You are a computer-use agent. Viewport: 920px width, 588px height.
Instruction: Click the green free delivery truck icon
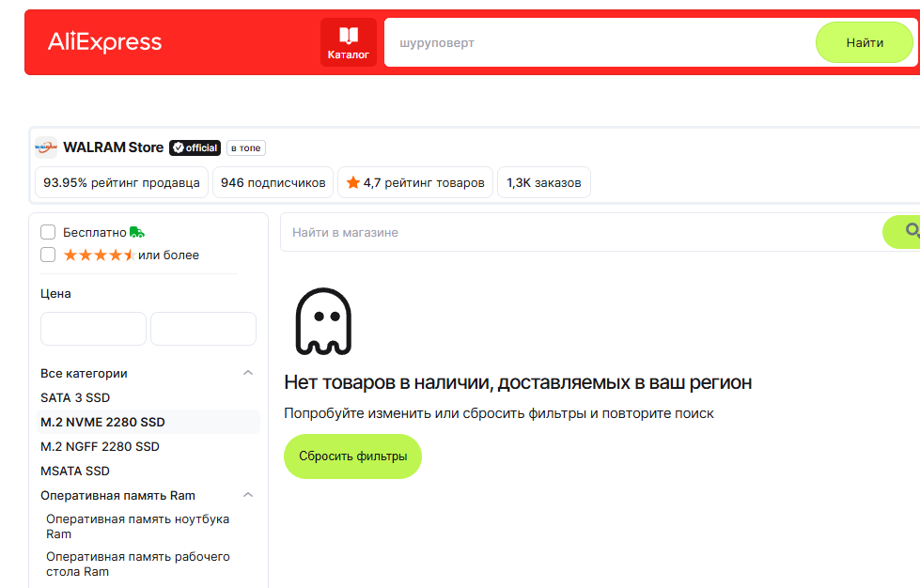[136, 232]
